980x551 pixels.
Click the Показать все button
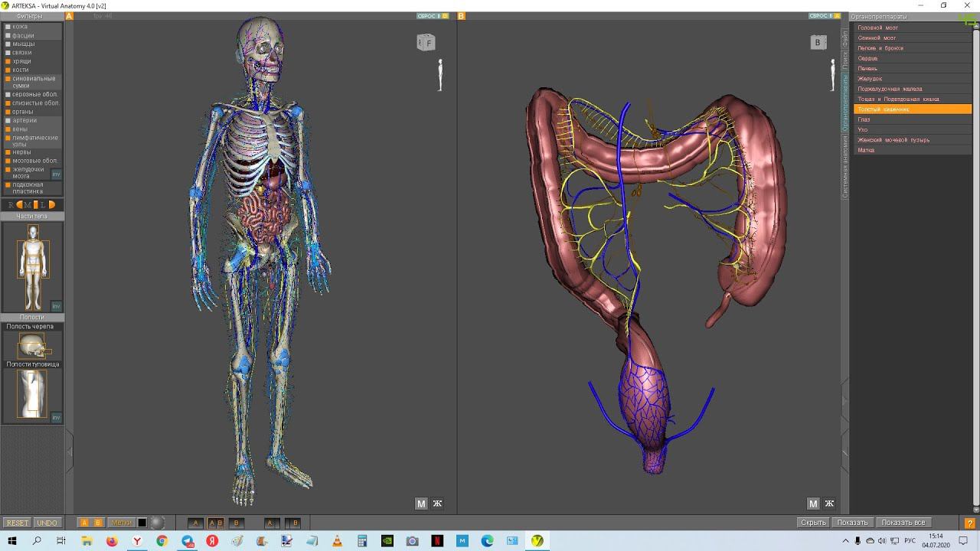[903, 523]
